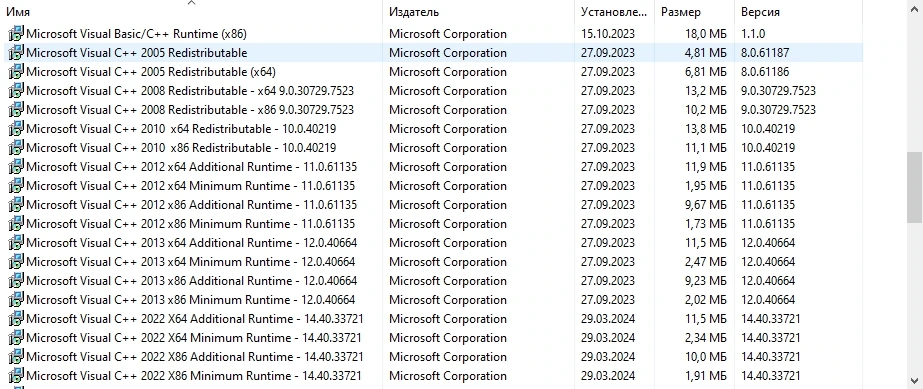Select 2013 x86 Additional Runtime - 12.0.40664 name
This screenshot has width=923, height=389.
pyautogui.click(x=192, y=281)
